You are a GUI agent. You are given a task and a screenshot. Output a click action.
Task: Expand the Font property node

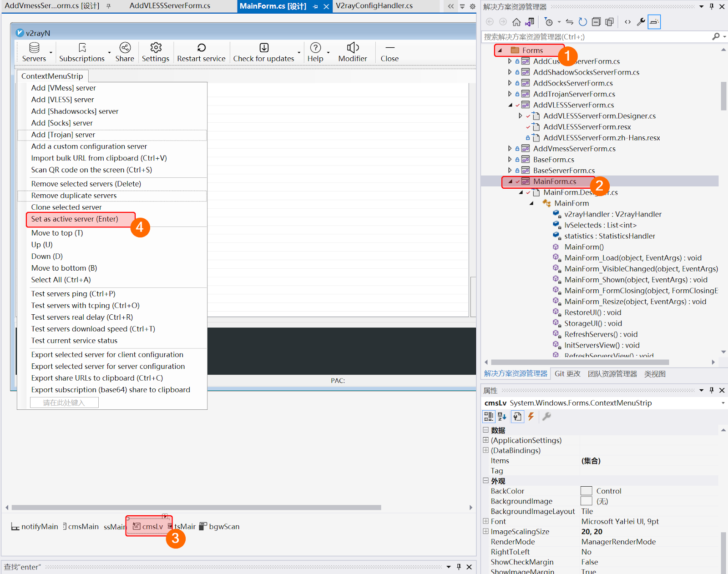click(x=485, y=521)
